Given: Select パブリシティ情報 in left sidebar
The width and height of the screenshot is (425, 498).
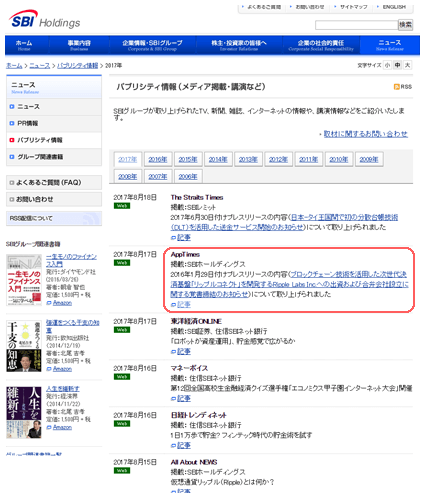Looking at the screenshot, I should pos(54,140).
